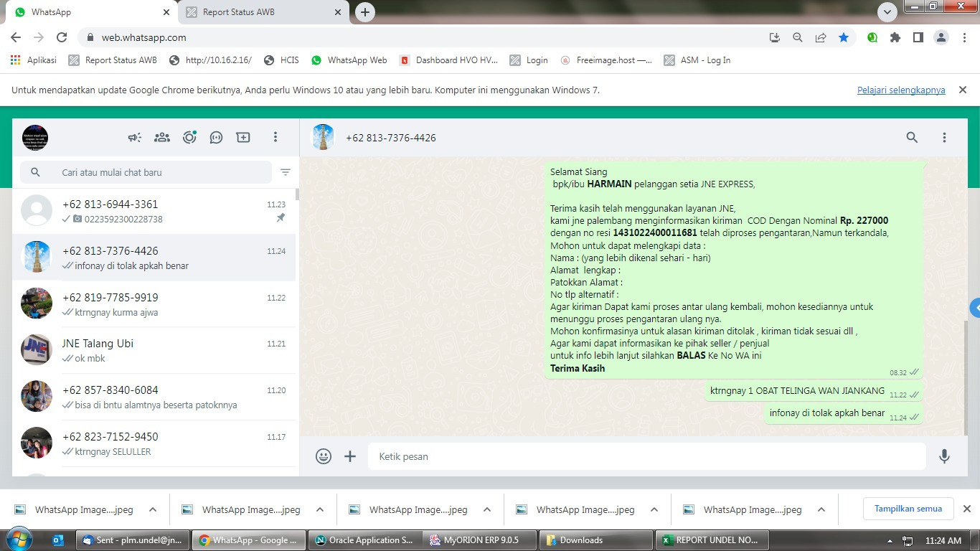Expand options for second WhatsApp Image download
980x551 pixels.
coord(320,509)
